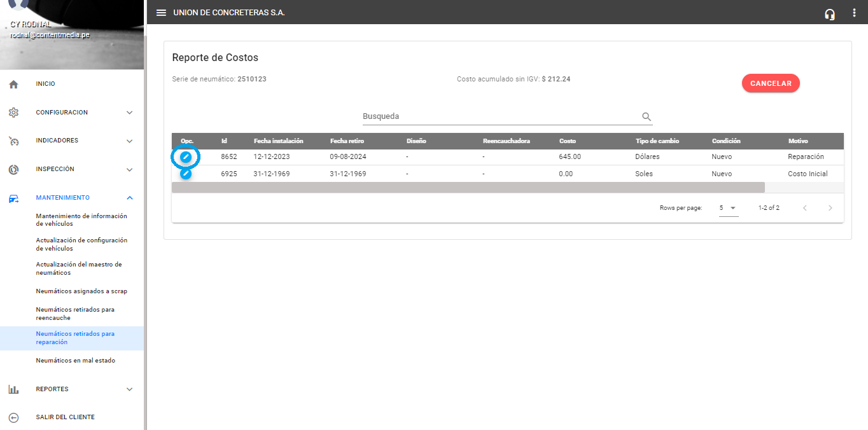The height and width of the screenshot is (430, 868).
Task: Click the edit pencil for row 6925
Action: tap(186, 173)
